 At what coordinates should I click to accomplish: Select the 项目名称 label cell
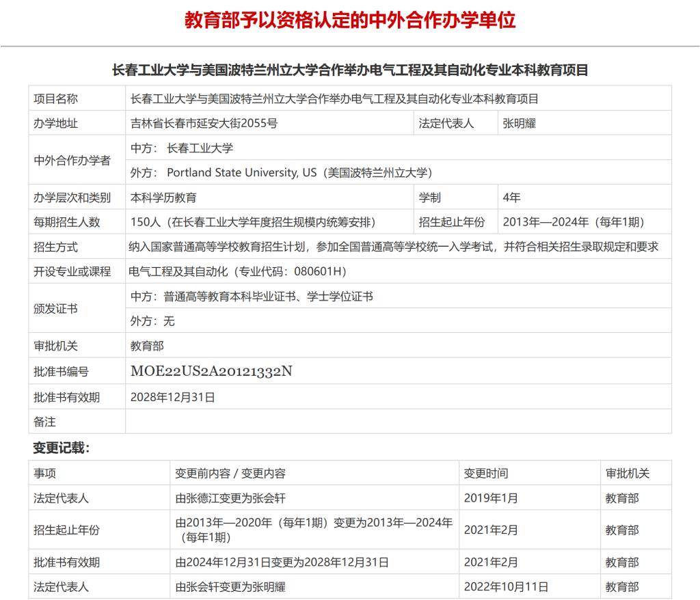(x=56, y=99)
